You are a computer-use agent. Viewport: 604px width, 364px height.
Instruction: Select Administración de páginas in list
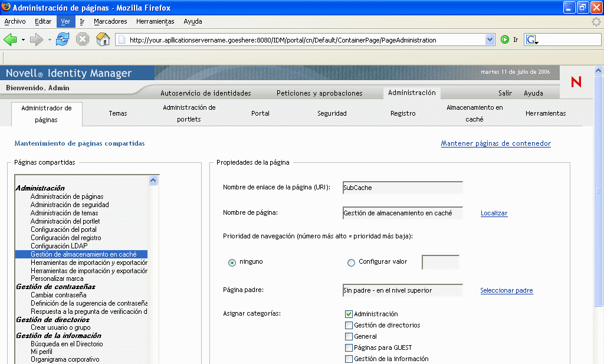pyautogui.click(x=67, y=196)
